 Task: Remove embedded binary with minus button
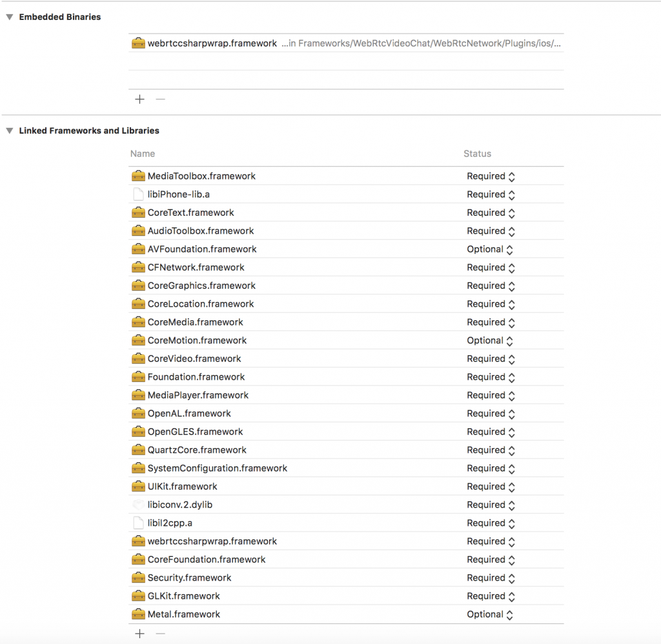pyautogui.click(x=161, y=99)
